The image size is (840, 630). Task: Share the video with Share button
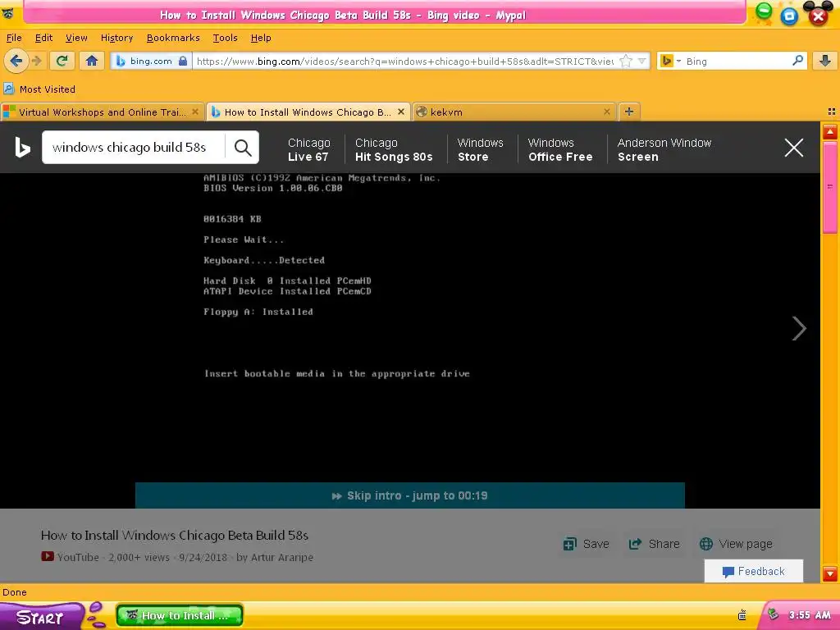click(654, 544)
